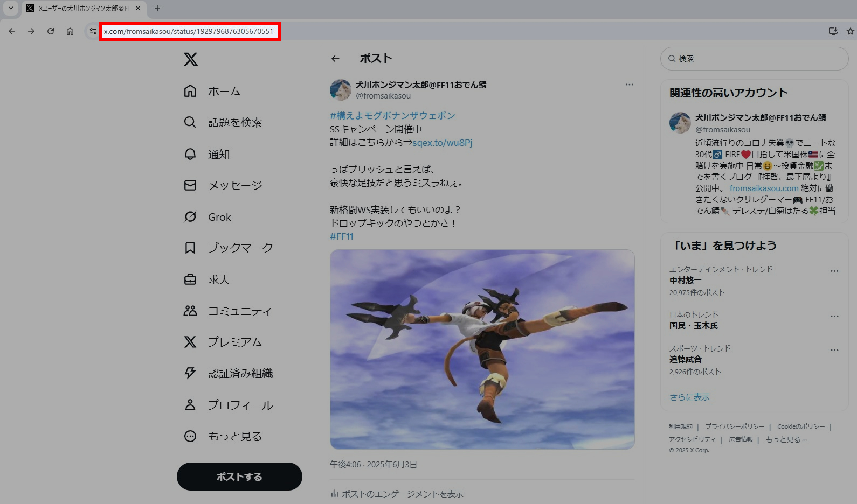The width and height of the screenshot is (857, 504).
Task: Click the lightning icon for 認証済み組織
Action: pyautogui.click(x=190, y=373)
